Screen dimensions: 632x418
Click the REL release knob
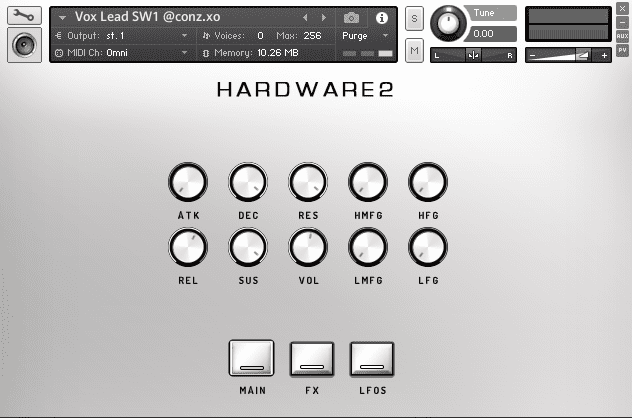click(188, 247)
